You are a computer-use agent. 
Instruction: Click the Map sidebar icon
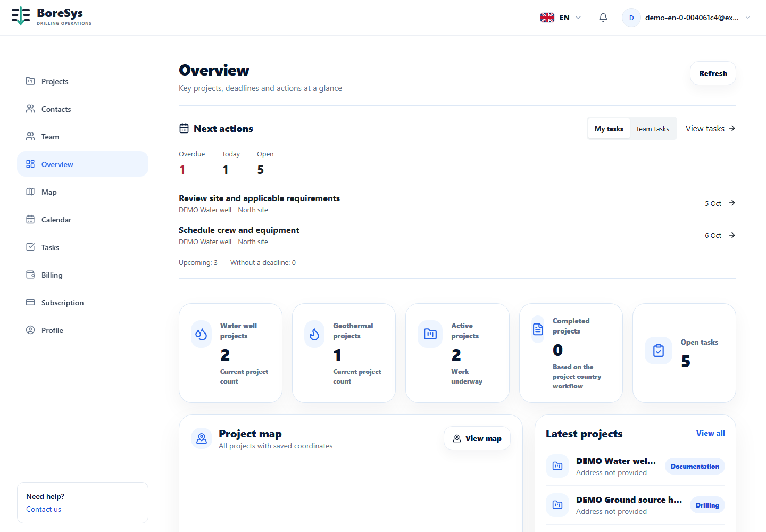[30, 192]
